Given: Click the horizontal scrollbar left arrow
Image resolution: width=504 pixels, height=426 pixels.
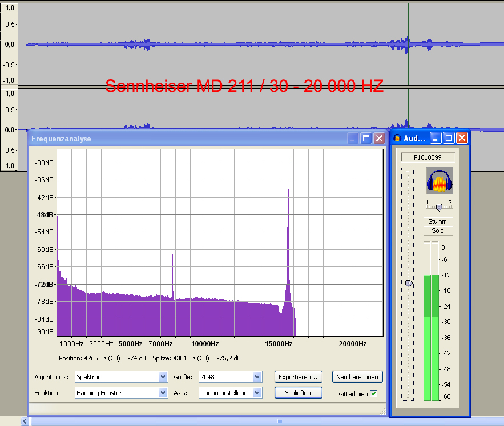Looking at the screenshot, I should [25, 421].
